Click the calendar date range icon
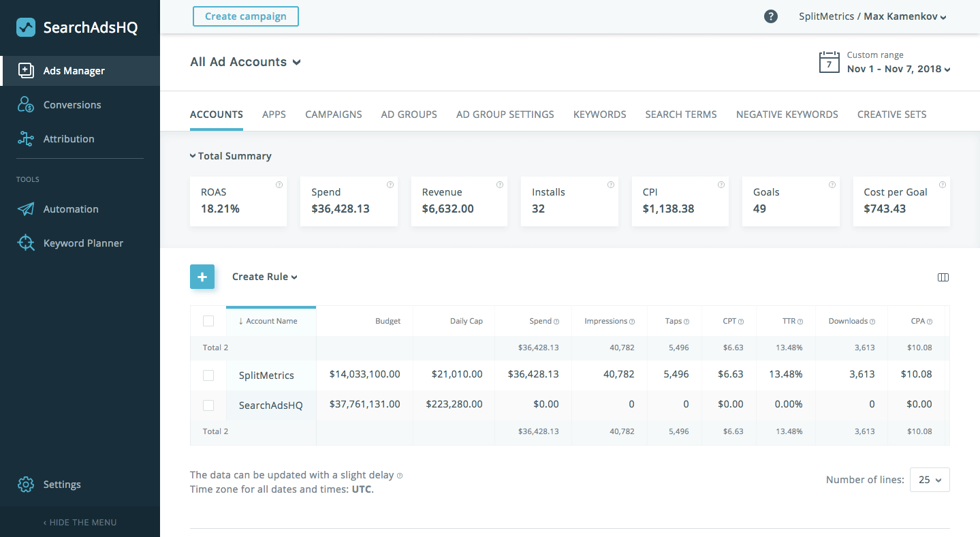 point(829,62)
